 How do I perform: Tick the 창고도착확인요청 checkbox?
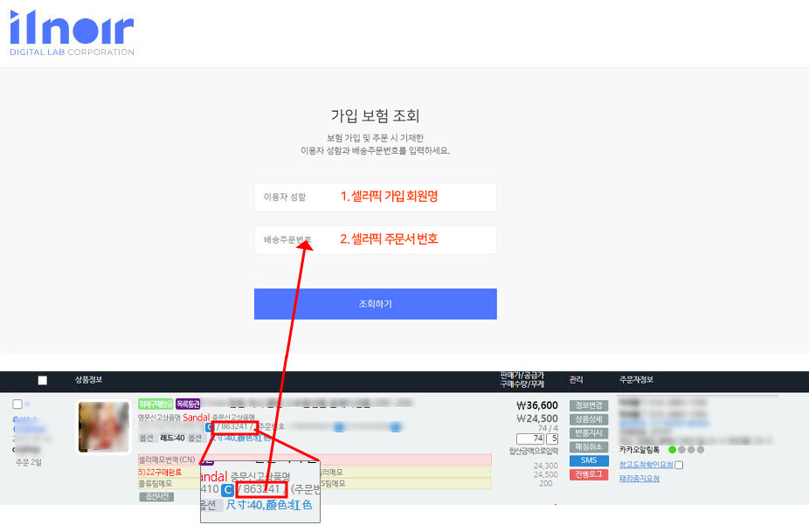679,465
